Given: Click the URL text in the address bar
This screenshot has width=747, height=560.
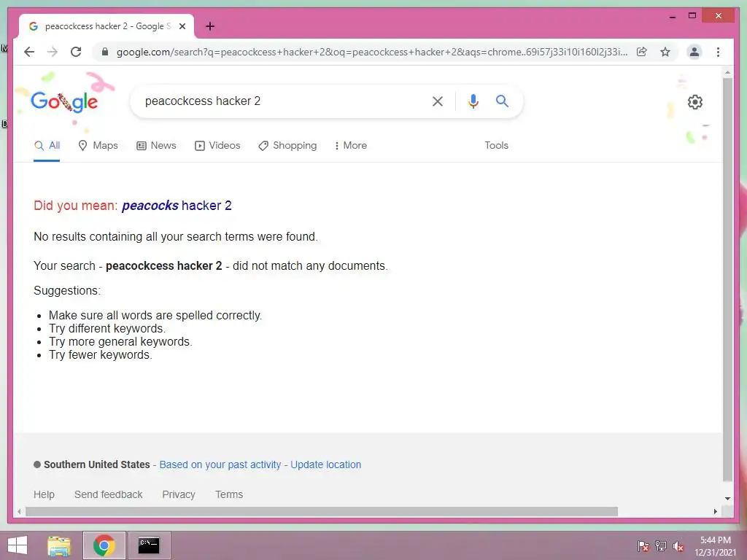Looking at the screenshot, I should click(371, 52).
